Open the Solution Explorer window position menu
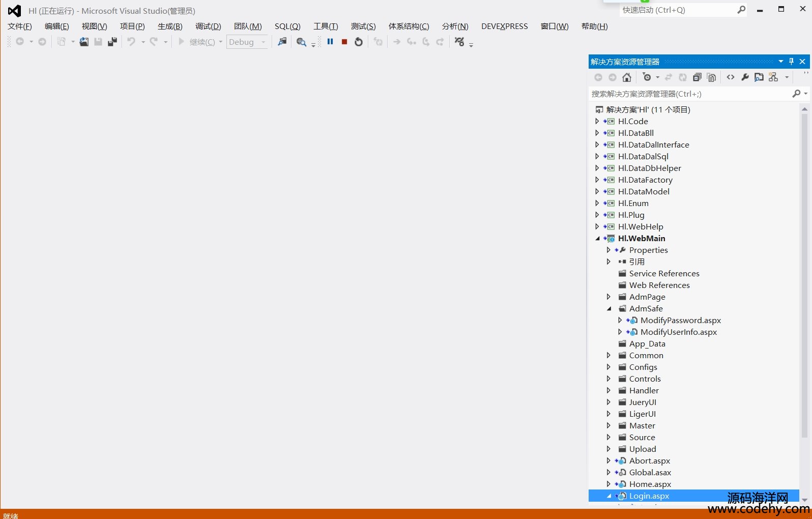812x519 pixels. (x=781, y=62)
